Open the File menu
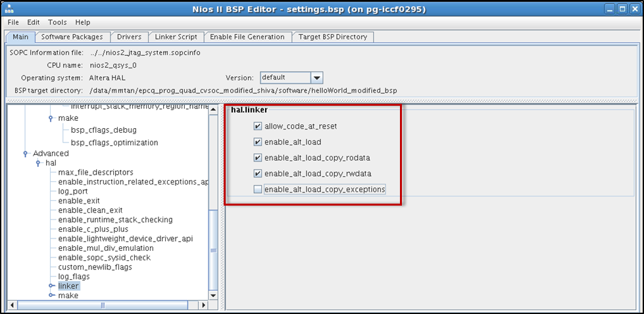Image resolution: width=644 pixels, height=314 pixels. pos(13,22)
